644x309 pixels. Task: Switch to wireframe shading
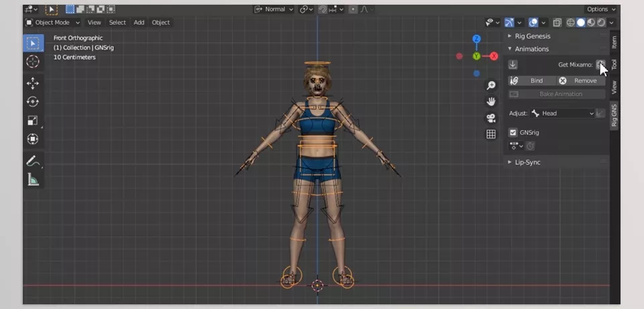coord(570,23)
